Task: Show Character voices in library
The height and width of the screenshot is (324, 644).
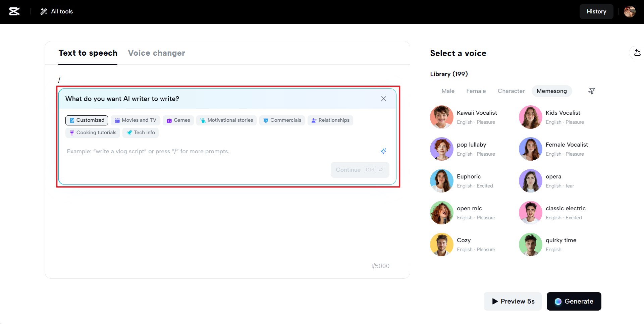Action: 511,91
